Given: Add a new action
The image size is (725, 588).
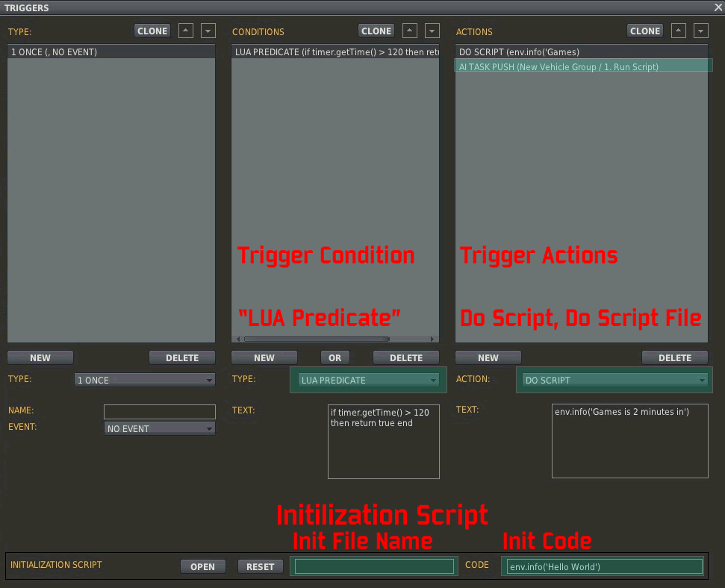Looking at the screenshot, I should pos(488,357).
